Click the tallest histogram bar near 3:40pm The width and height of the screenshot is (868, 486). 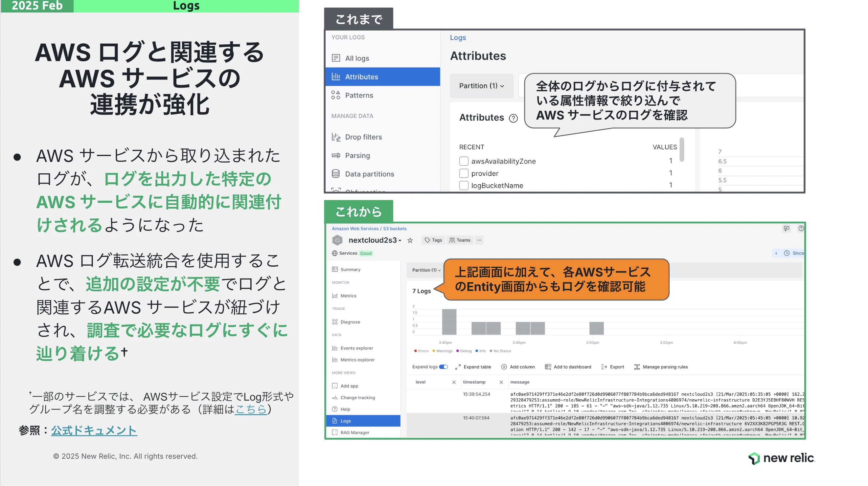(x=449, y=322)
